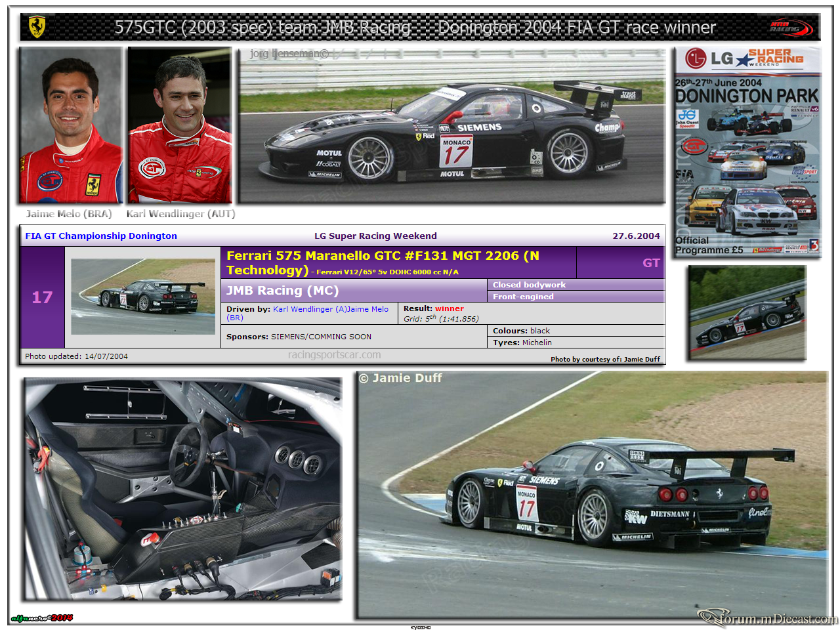840x630 pixels.
Task: Open small trackside photo below programme
Action: click(x=747, y=312)
